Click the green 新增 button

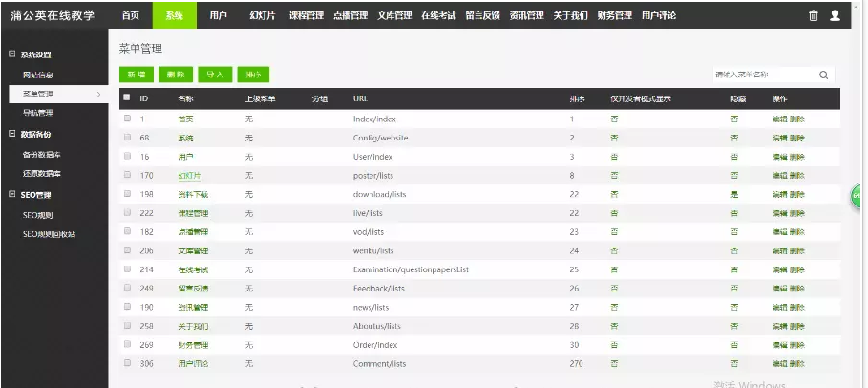137,75
